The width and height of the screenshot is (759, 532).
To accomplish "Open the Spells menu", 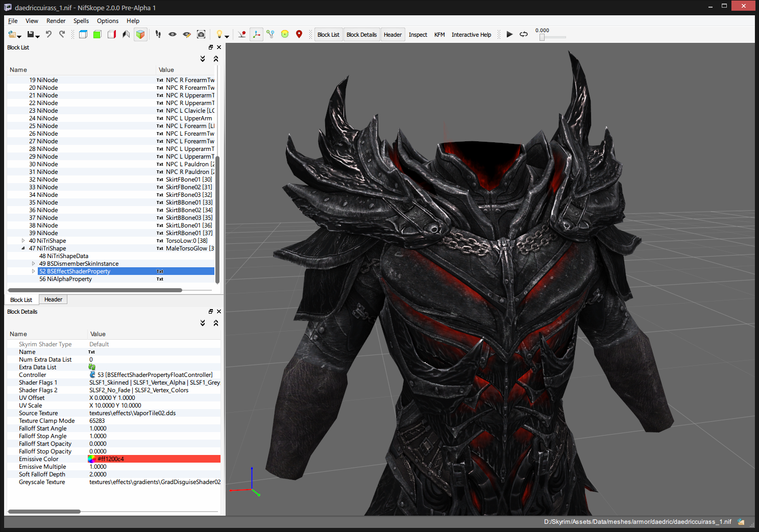I will tap(81, 21).
